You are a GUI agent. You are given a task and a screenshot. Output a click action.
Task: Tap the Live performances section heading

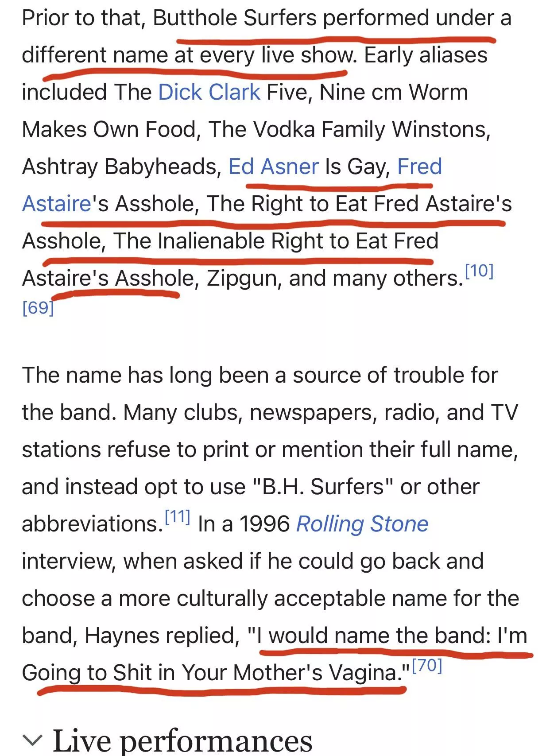tap(182, 740)
